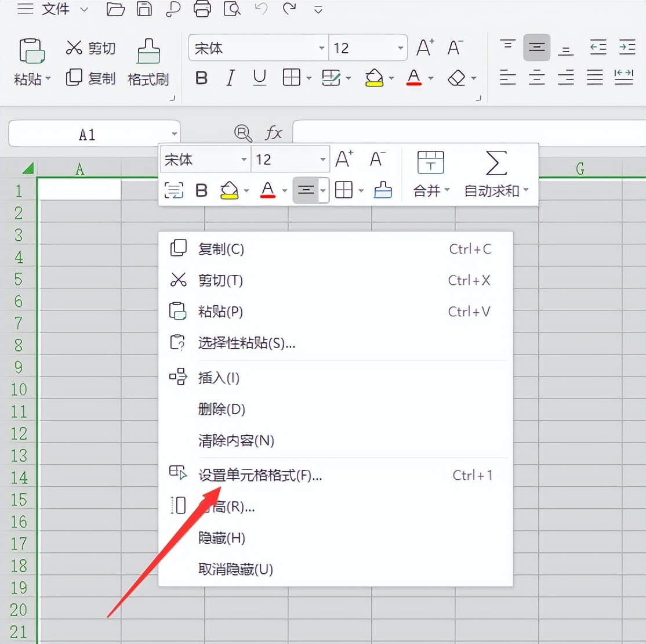Increase font size with ribbon A+ icon
Image resolution: width=646 pixels, height=644 pixels.
[424, 48]
